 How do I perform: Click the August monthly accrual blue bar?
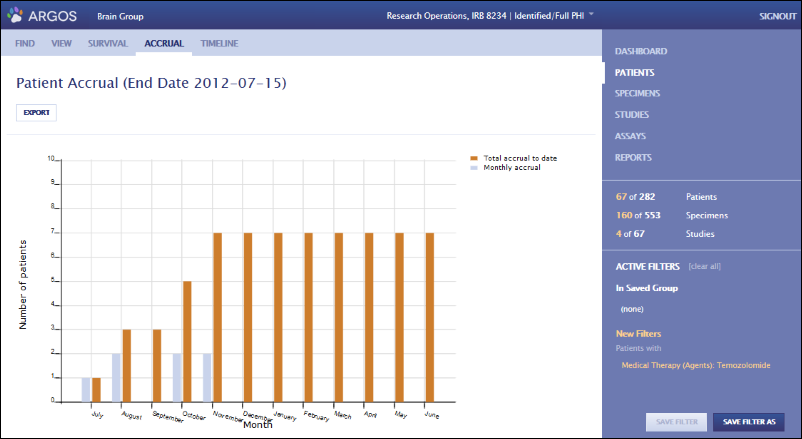point(116,378)
